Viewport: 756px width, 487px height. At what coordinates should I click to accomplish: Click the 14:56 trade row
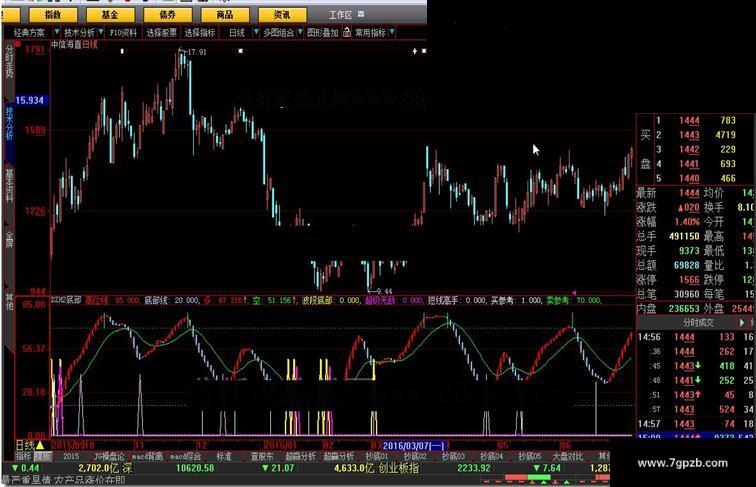tap(695, 337)
